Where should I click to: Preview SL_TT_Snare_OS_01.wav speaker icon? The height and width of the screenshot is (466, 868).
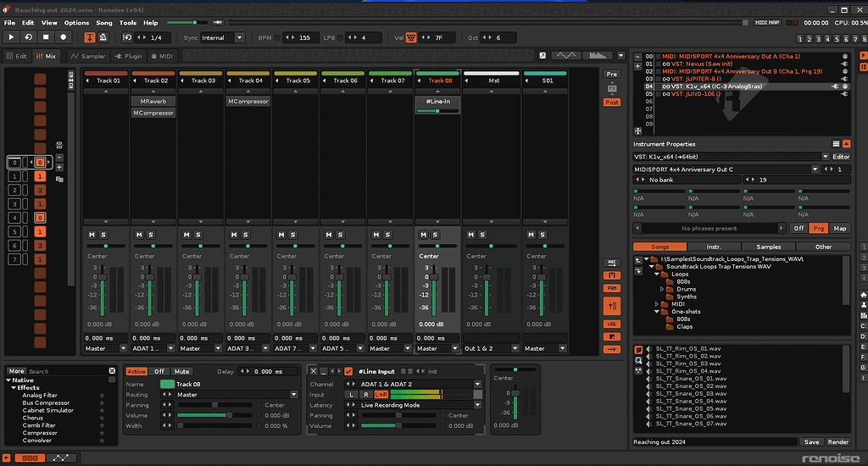point(648,379)
